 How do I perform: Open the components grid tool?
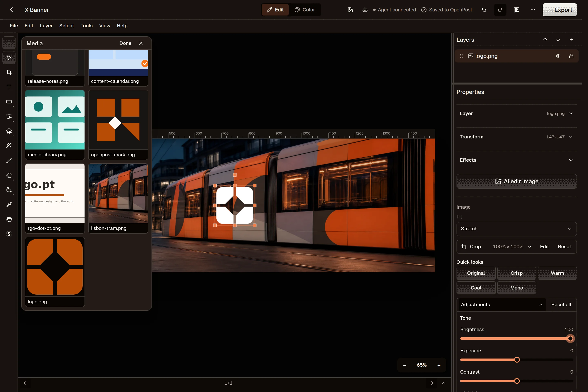[9, 234]
